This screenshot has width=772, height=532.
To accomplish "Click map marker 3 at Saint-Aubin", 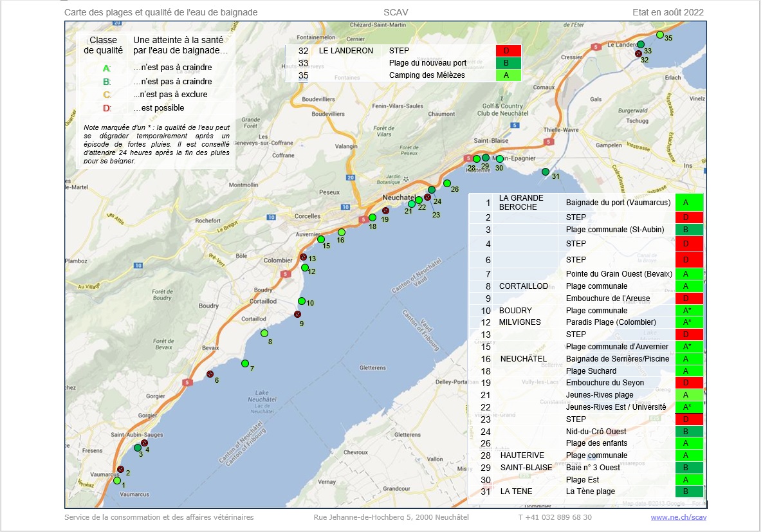I will (137, 448).
